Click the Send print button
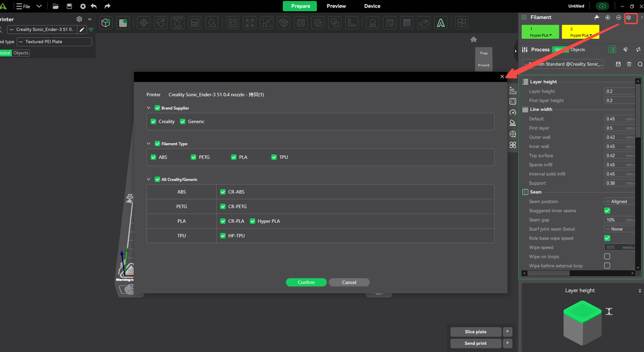The height and width of the screenshot is (352, 644). point(475,343)
